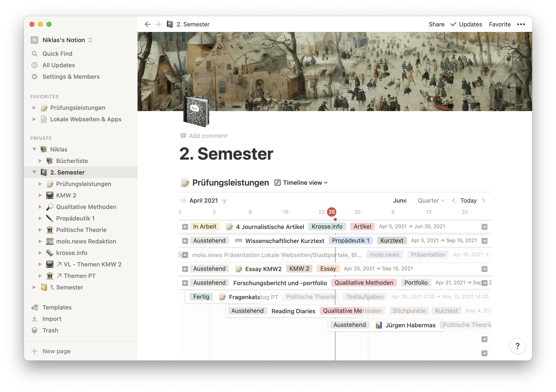Click the double-chevron timeline sidebar icon
The width and height of the screenshot is (556, 392).
[x=183, y=200]
